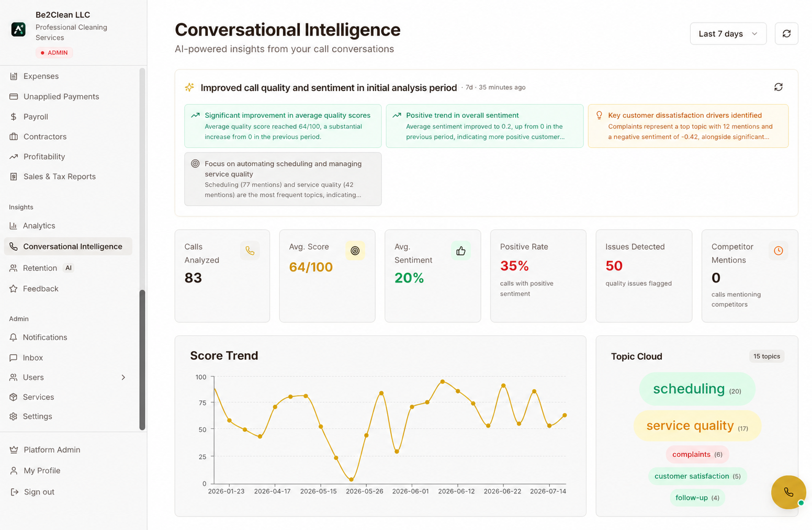The width and height of the screenshot is (812, 530).
Task: Click the sidebar vertical scrollbar
Action: click(x=142, y=359)
